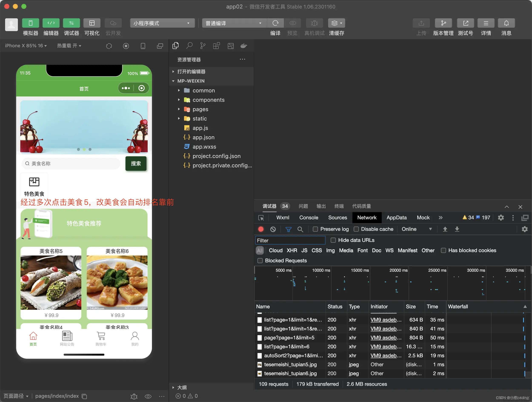Open the Online throttling dropdown
The image size is (532, 402).
coord(416,229)
